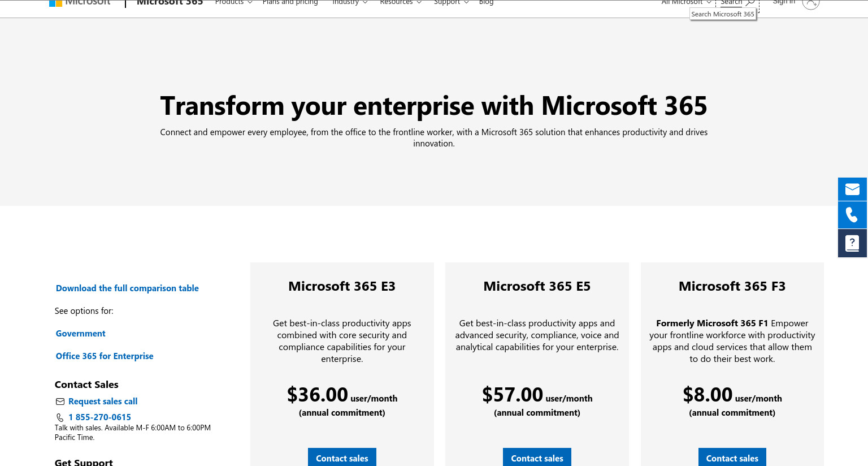The image size is (868, 466).
Task: Open the Support dropdown in navigation
Action: [451, 3]
